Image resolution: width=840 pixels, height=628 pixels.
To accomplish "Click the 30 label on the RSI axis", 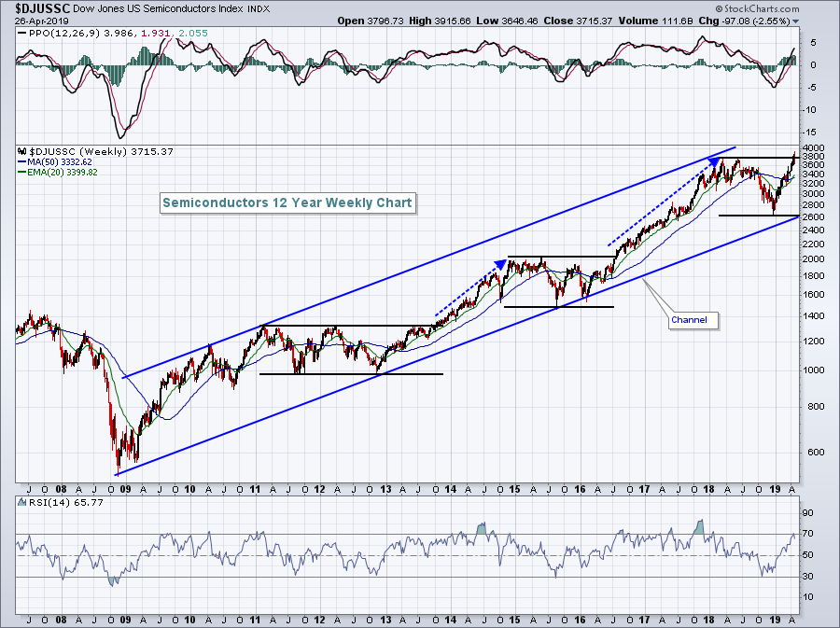I will click(808, 576).
